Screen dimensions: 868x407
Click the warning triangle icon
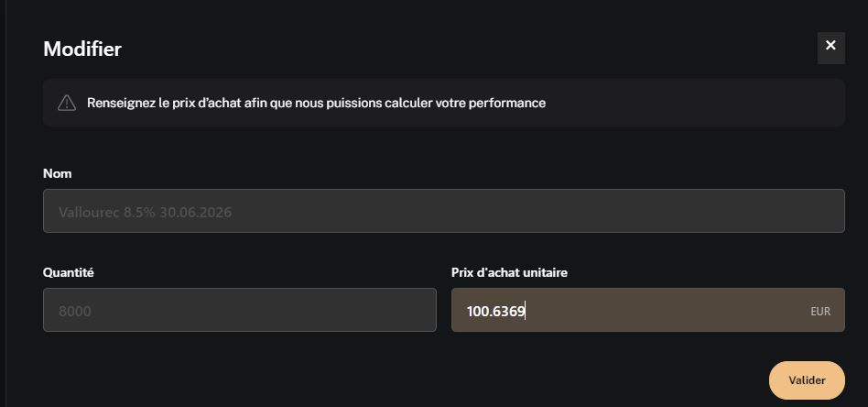point(67,103)
